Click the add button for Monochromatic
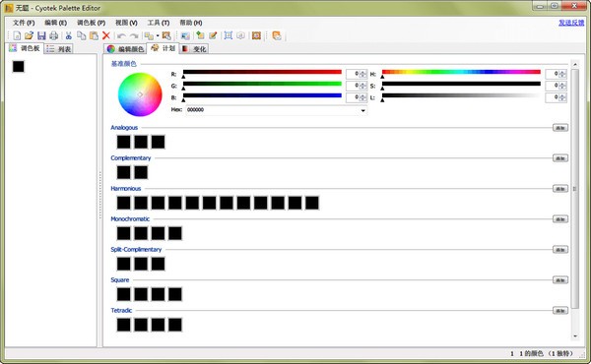The width and height of the screenshot is (591, 364). [x=560, y=219]
